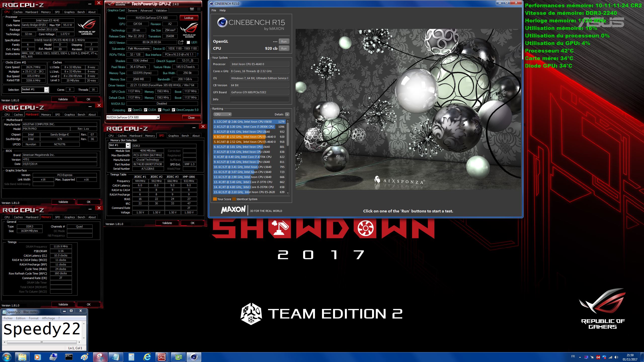
Task: Toggle the DirectCompute 5.0 checkbox
Action: (x=174, y=110)
